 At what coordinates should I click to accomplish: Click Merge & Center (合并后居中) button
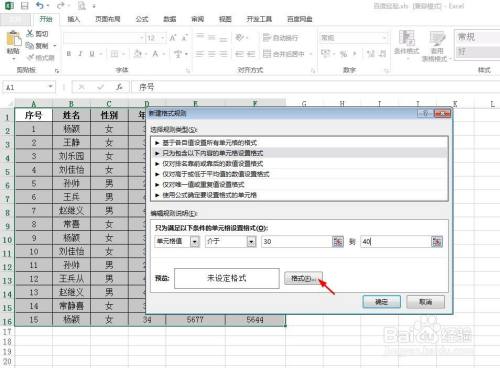(x=284, y=54)
